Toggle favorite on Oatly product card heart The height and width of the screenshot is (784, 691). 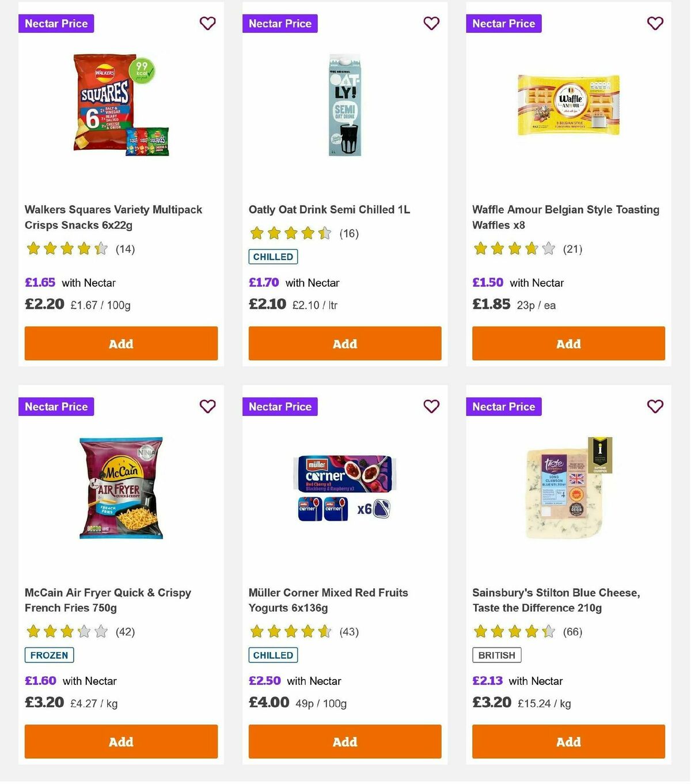click(x=431, y=24)
